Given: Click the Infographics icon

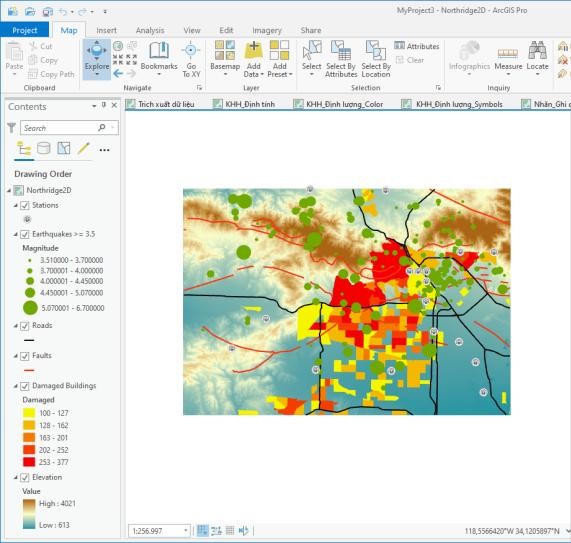Looking at the screenshot, I should click(469, 50).
